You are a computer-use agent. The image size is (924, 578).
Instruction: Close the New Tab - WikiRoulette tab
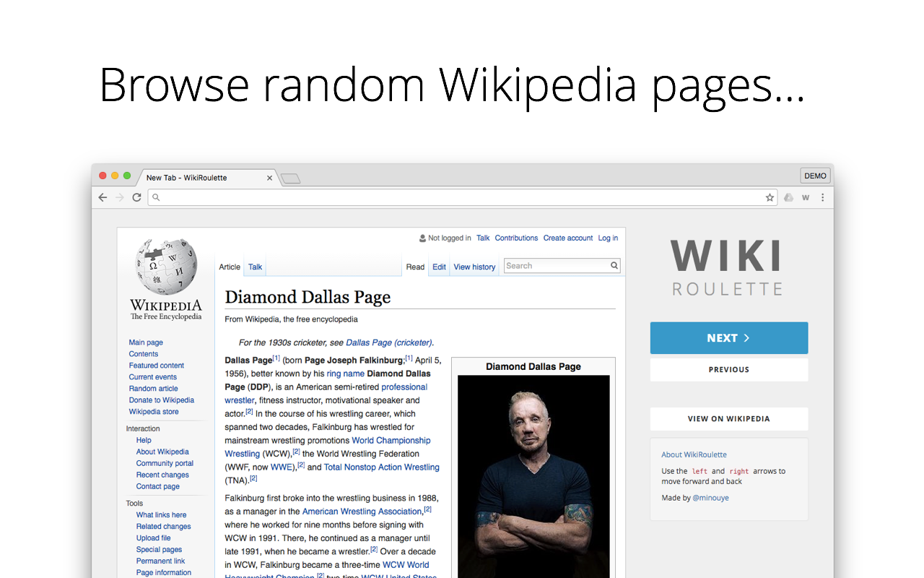(270, 178)
